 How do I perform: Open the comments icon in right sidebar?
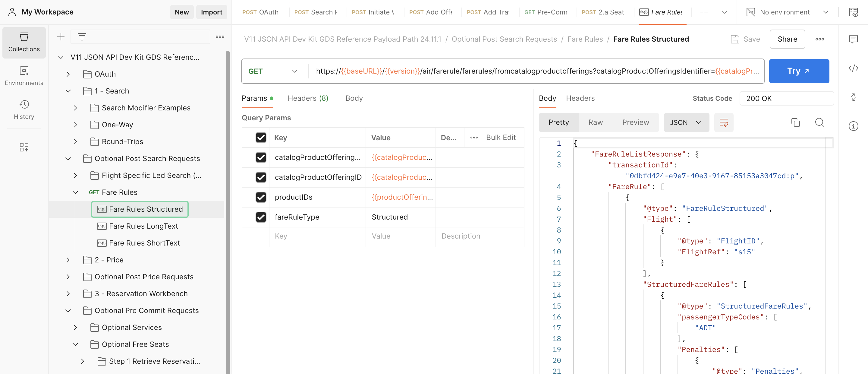(853, 39)
